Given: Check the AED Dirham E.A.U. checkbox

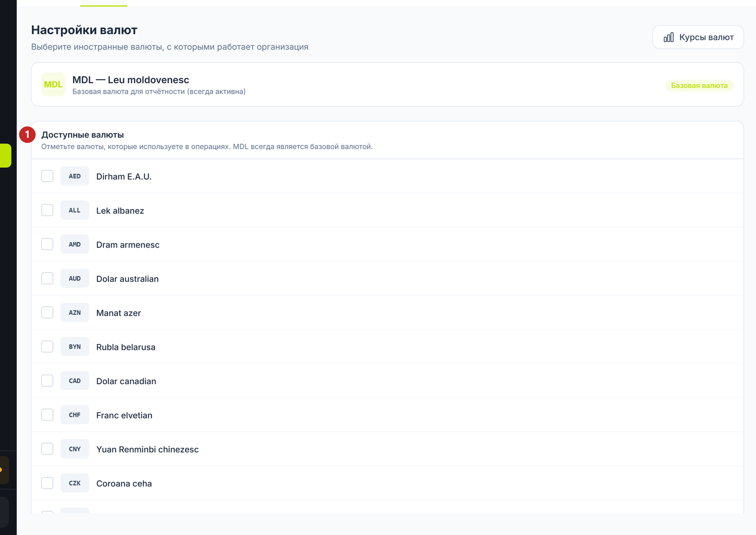Looking at the screenshot, I should [x=47, y=176].
